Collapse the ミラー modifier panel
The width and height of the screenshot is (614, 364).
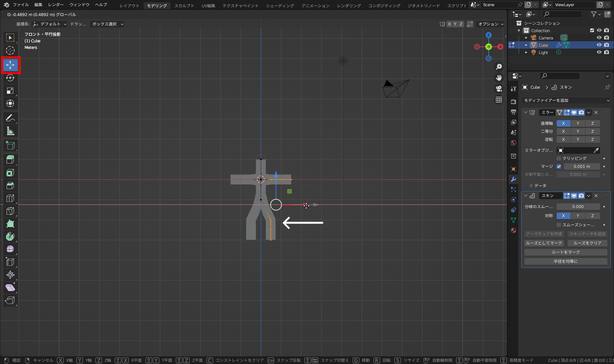526,112
